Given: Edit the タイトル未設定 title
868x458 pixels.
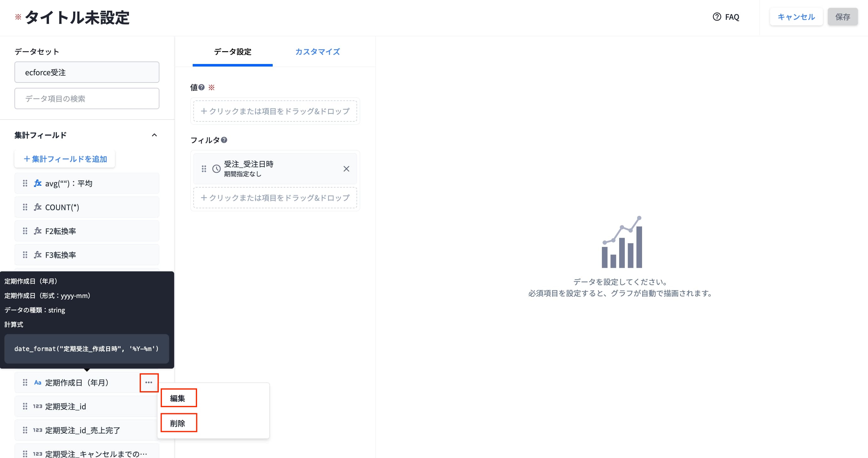Looking at the screenshot, I should [x=77, y=18].
